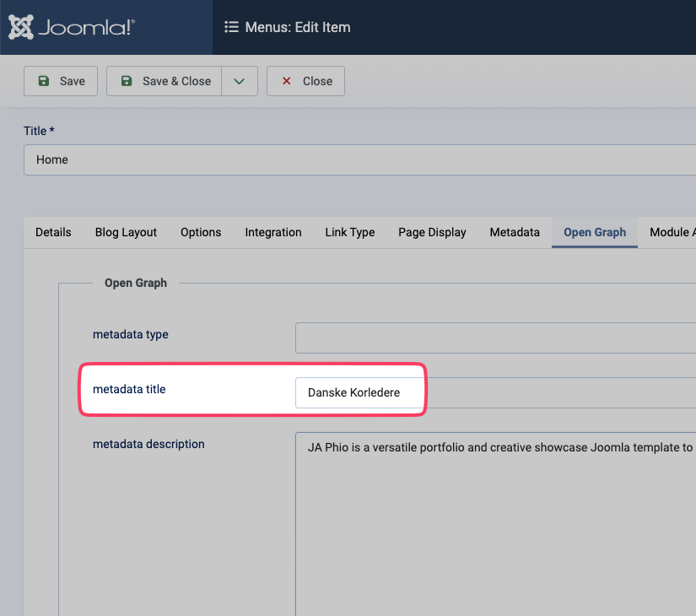Click the metadata title field with Danske Korledere

point(359,392)
